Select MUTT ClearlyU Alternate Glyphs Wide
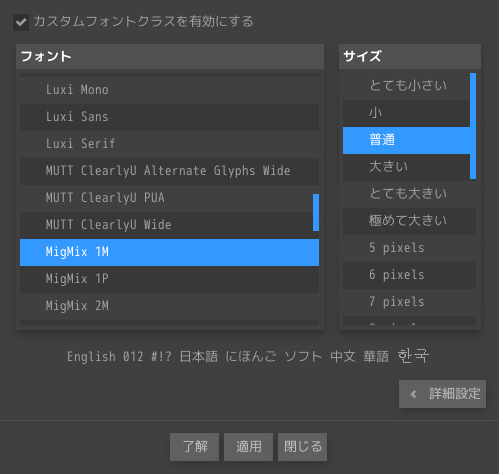The width and height of the screenshot is (499, 474). coord(169,171)
